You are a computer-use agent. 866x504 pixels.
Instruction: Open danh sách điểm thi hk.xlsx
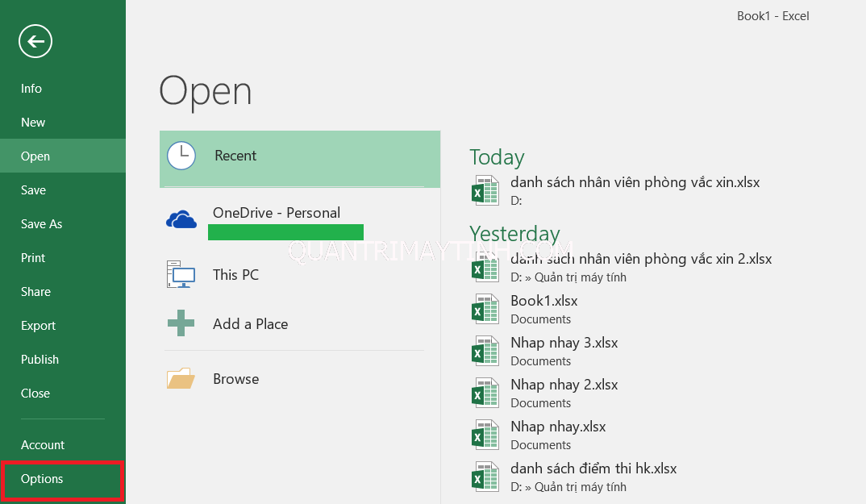(x=593, y=469)
